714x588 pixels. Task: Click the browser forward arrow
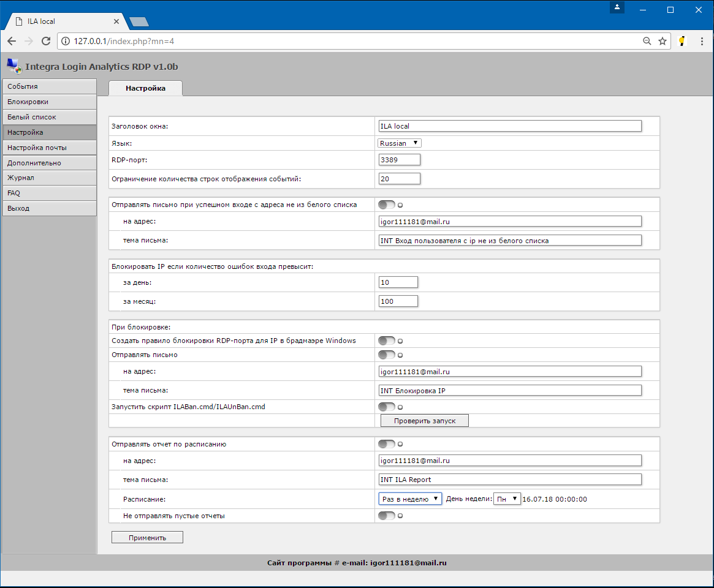click(29, 41)
